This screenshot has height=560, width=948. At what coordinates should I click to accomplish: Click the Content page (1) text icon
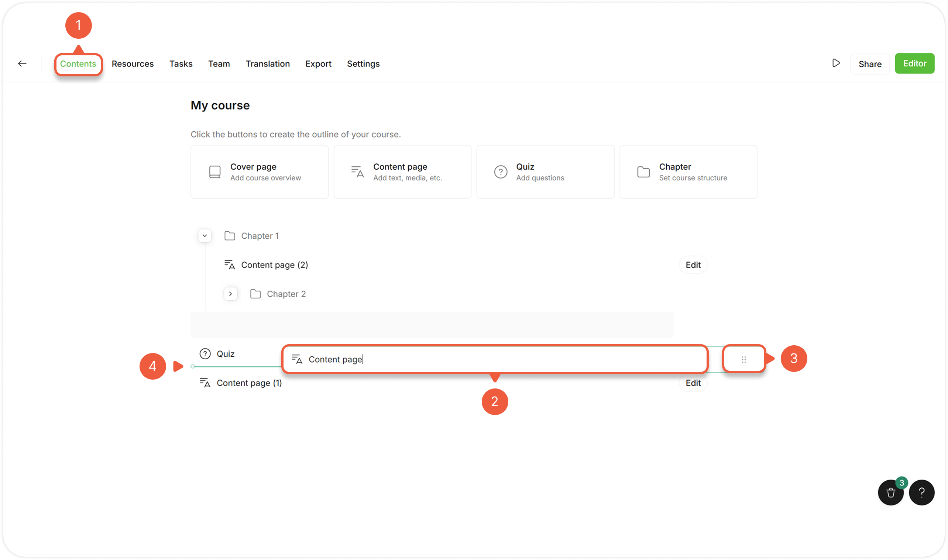[x=205, y=383]
